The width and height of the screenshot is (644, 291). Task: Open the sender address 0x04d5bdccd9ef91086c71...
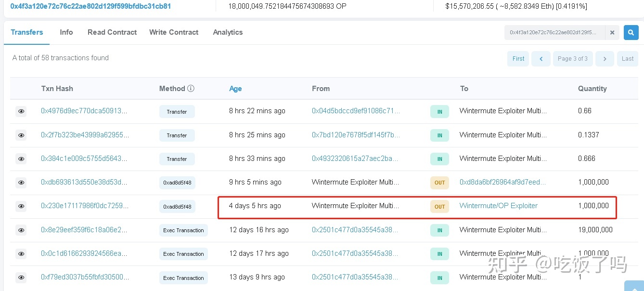point(356,111)
